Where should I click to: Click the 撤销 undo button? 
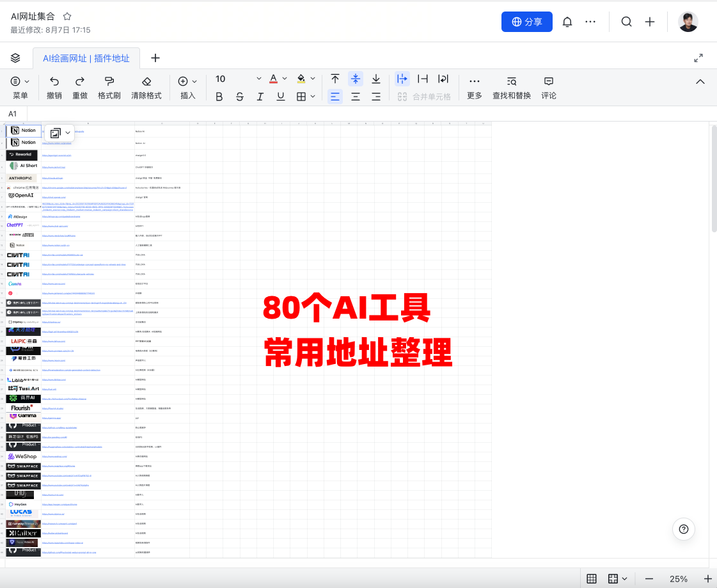click(x=54, y=87)
